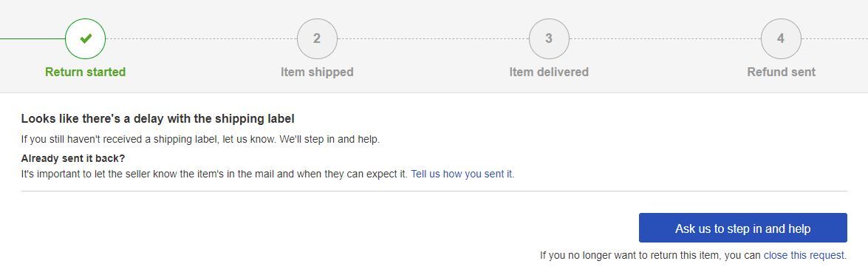Click the 'Item shipped' step label
The image size is (868, 278).
click(x=317, y=72)
